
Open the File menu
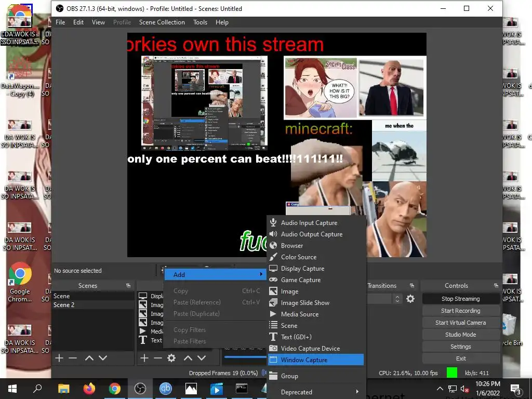click(60, 22)
